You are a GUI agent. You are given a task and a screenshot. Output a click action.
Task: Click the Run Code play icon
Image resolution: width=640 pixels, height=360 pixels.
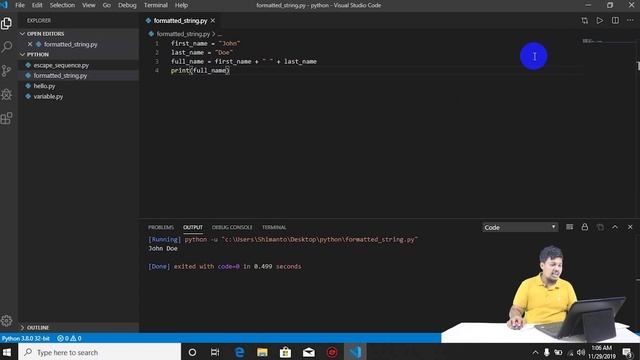pos(600,20)
